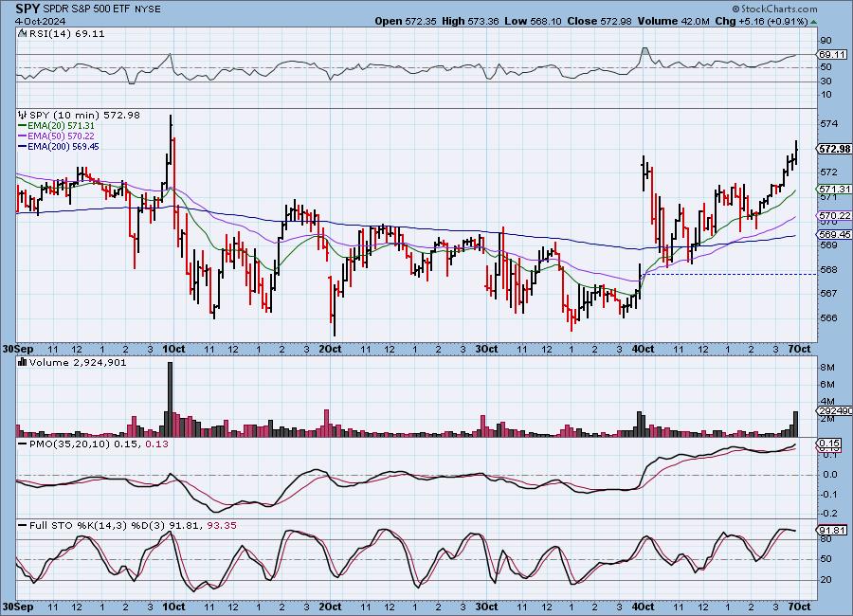Click the -0.2 PMO axis label

coord(828,513)
